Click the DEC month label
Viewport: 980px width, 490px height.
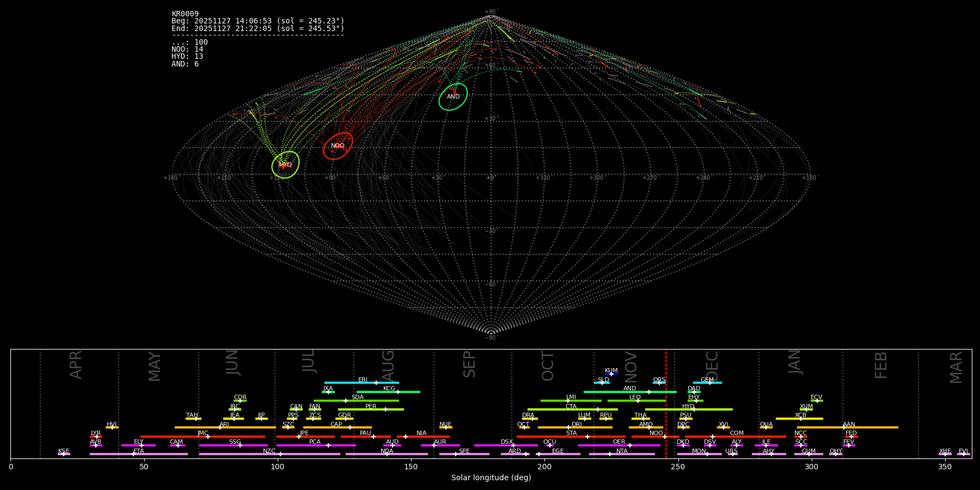(x=712, y=365)
